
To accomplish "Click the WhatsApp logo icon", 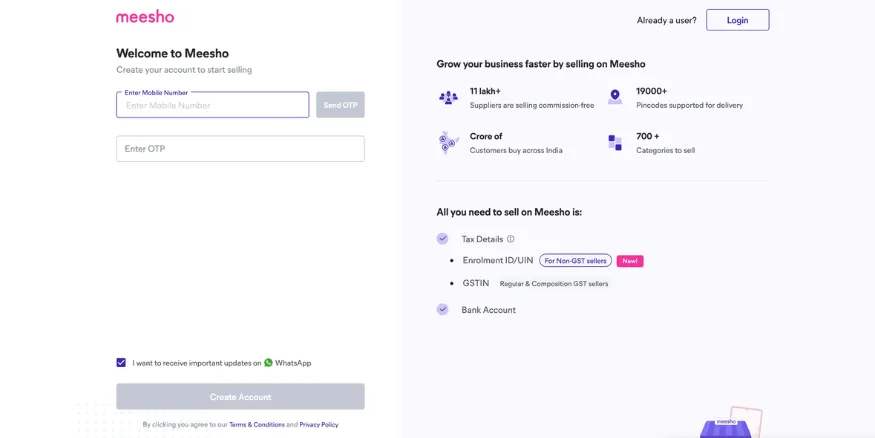I will 268,363.
